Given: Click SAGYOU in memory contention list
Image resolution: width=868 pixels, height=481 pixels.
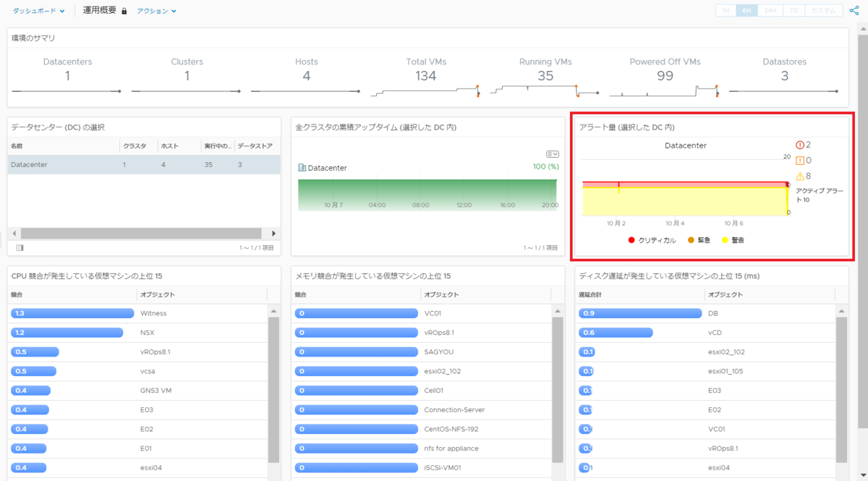Looking at the screenshot, I should click(441, 352).
